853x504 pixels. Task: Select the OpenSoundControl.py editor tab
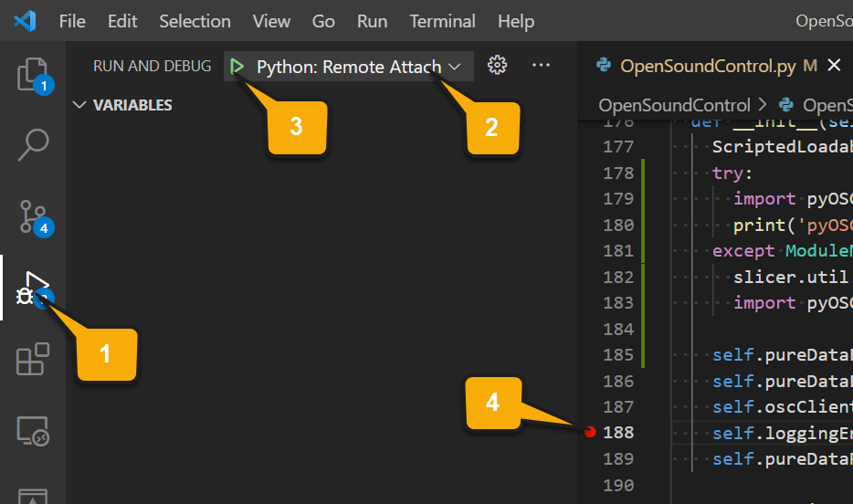click(708, 66)
